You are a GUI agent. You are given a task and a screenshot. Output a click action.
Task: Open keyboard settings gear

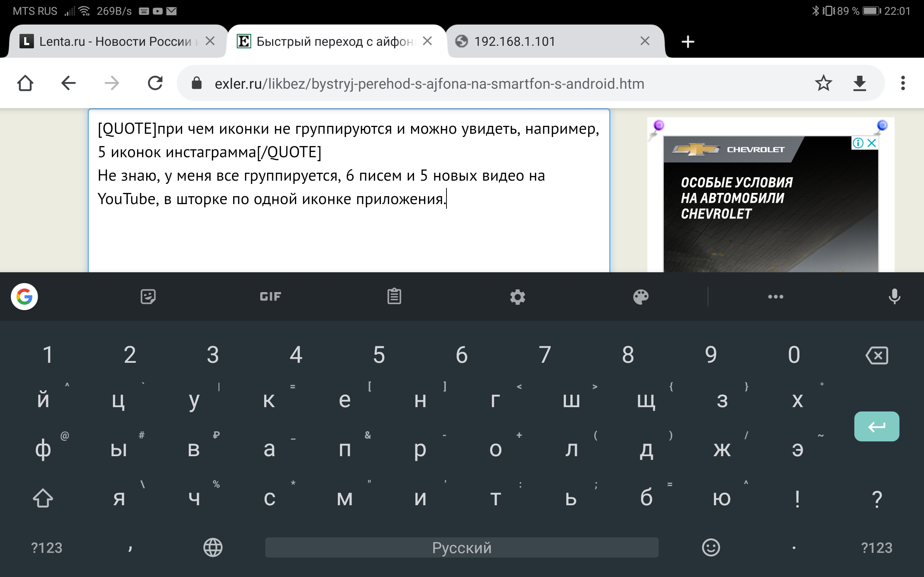518,296
